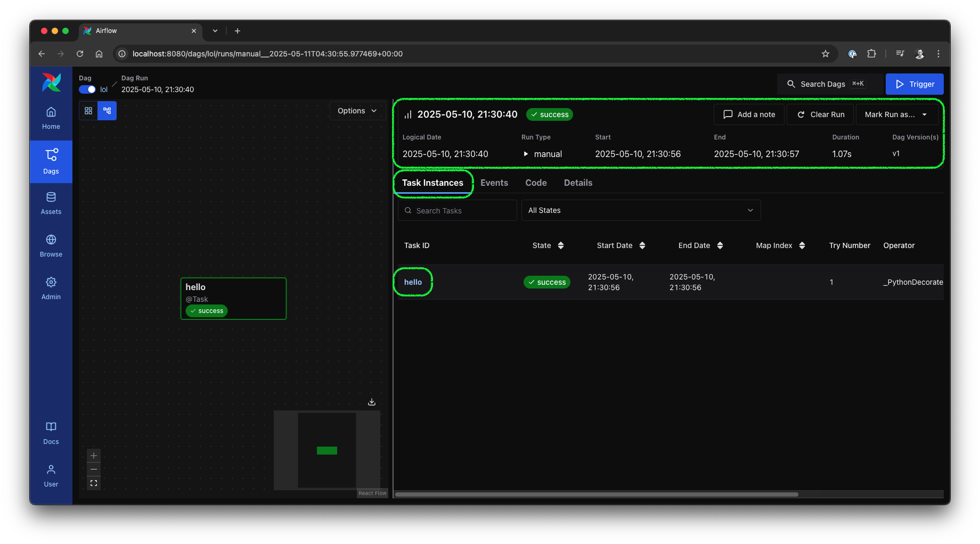Expand the Mark Run as dropdown
This screenshot has width=980, height=544.
pos(896,114)
